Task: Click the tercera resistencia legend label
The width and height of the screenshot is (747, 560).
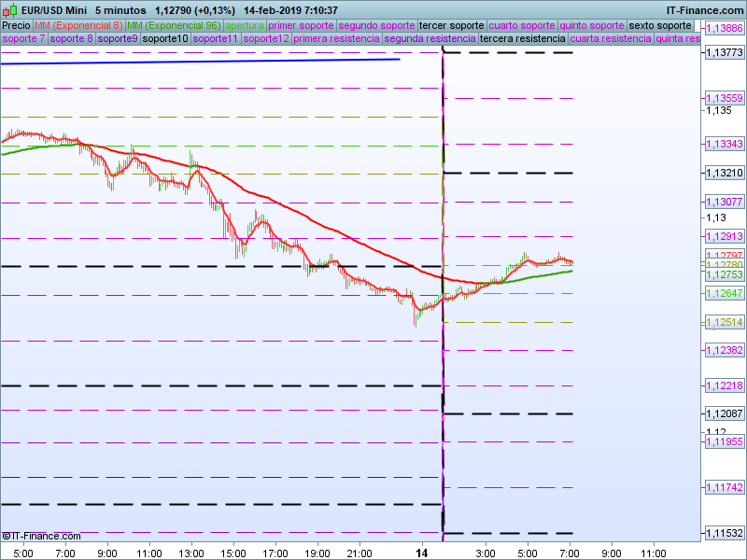Action: click(x=522, y=39)
